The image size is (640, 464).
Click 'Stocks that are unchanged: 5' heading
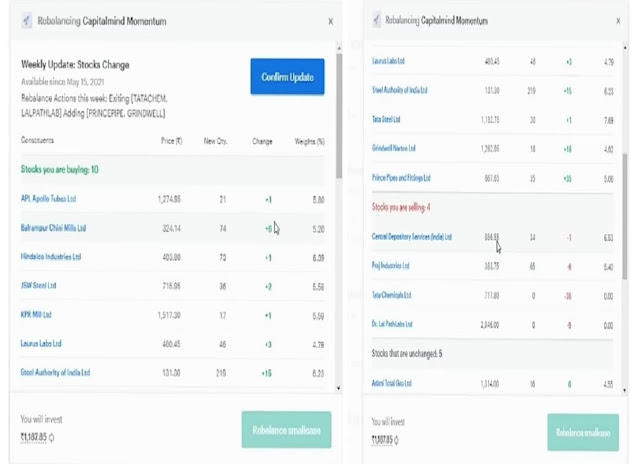click(x=407, y=353)
